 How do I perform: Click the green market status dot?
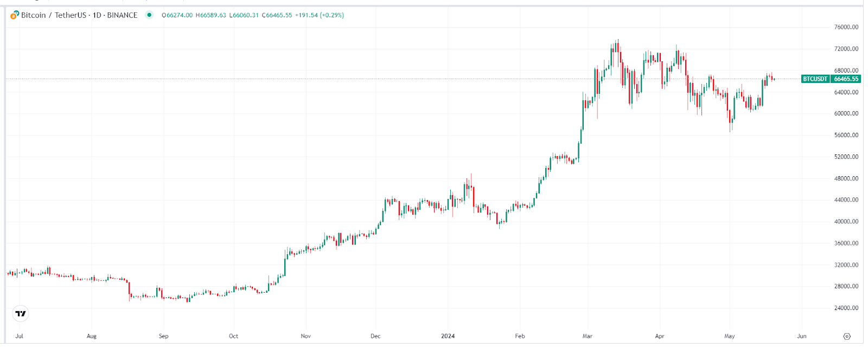point(149,15)
